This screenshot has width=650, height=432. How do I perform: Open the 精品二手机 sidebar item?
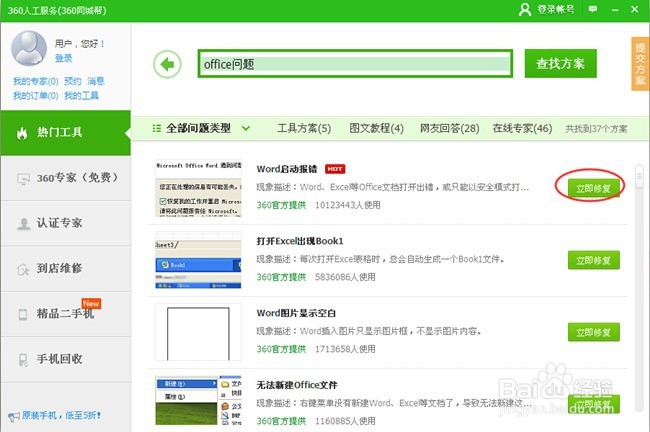point(65,314)
